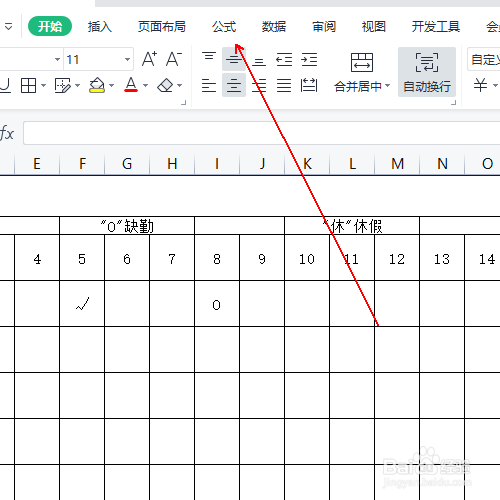This screenshot has width=500, height=500.
Task: Open the 页面布局 tab
Action: (x=162, y=26)
